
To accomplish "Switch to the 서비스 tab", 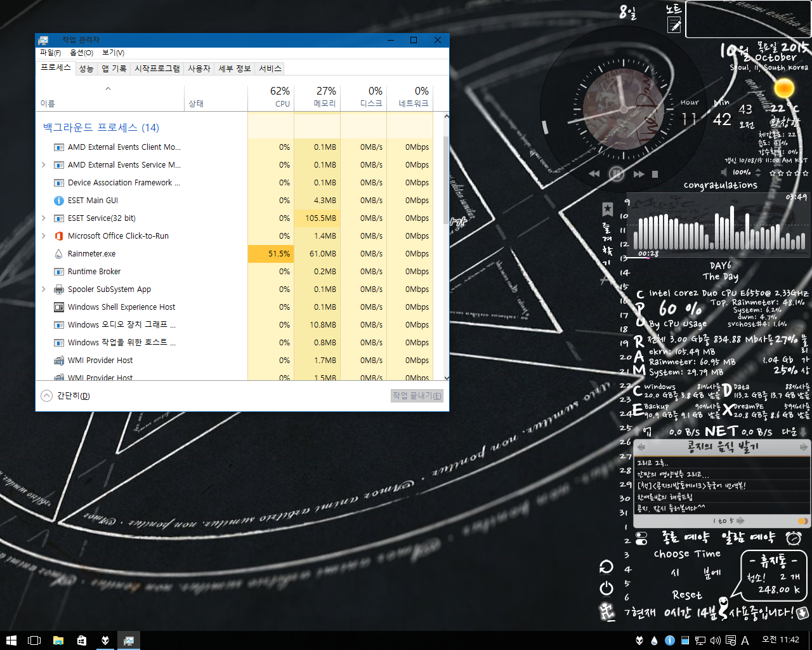I will [270, 69].
